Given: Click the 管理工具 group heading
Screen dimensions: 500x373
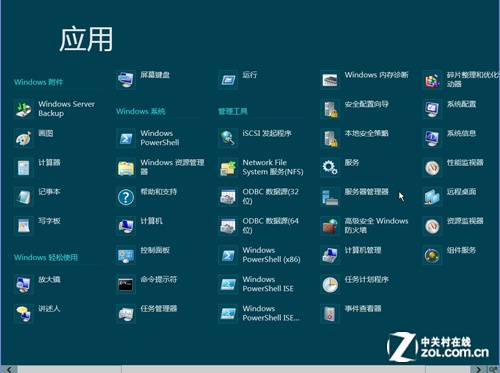Looking at the screenshot, I should pyautogui.click(x=233, y=111).
